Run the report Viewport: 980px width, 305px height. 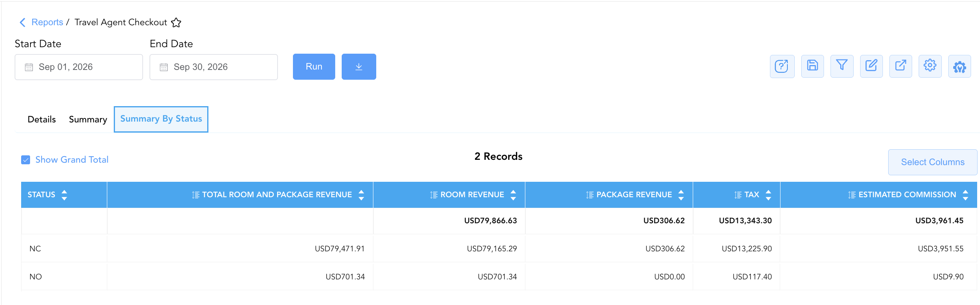(314, 67)
